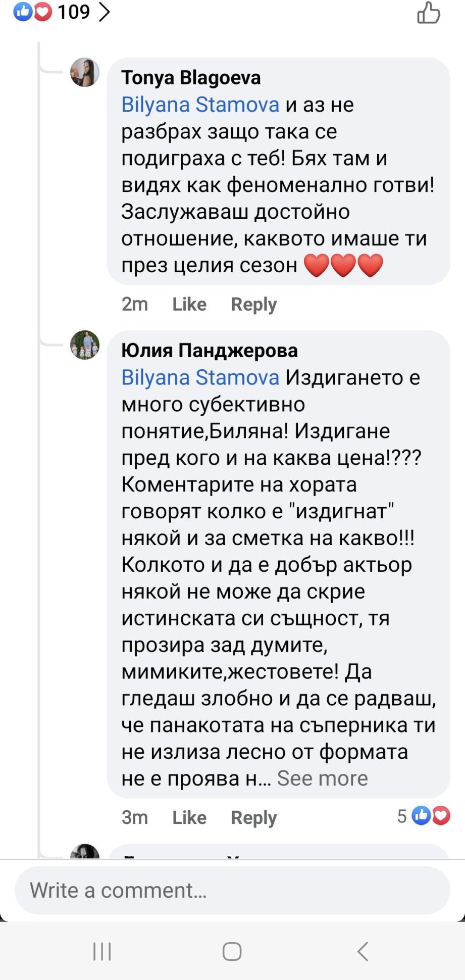This screenshot has height=980, width=465.
Task: Tap Bilyana Stamova mention in Юлия's comment
Action: pos(200,377)
